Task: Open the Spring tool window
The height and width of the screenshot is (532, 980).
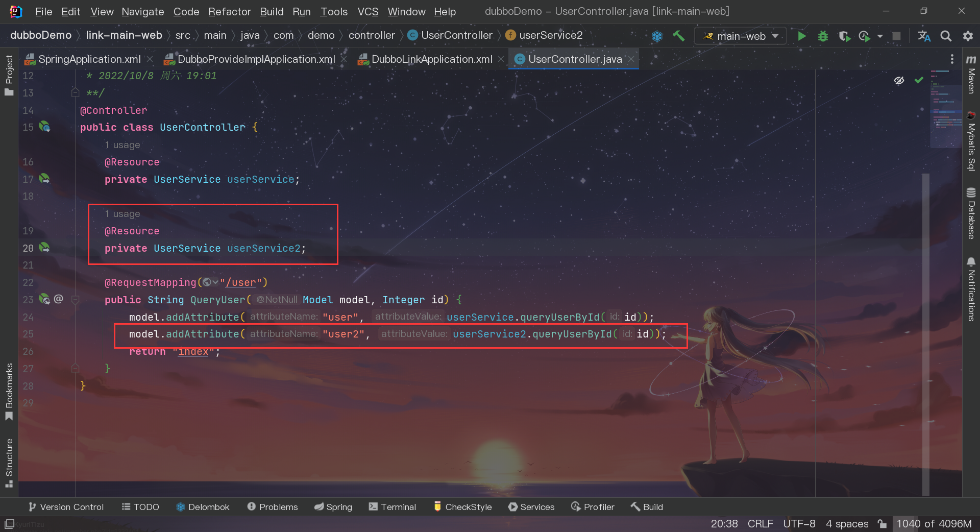Action: (333, 507)
